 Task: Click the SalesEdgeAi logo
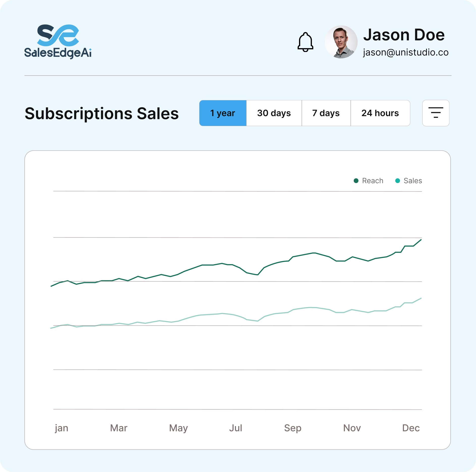(x=58, y=42)
